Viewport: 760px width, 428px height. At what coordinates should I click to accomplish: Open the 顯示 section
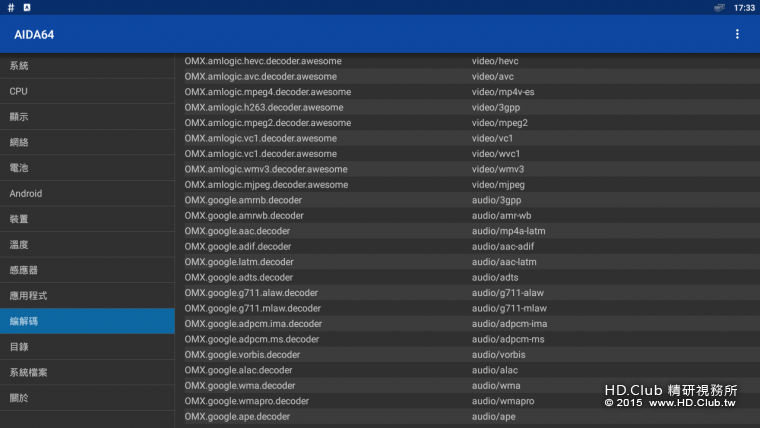(x=87, y=117)
